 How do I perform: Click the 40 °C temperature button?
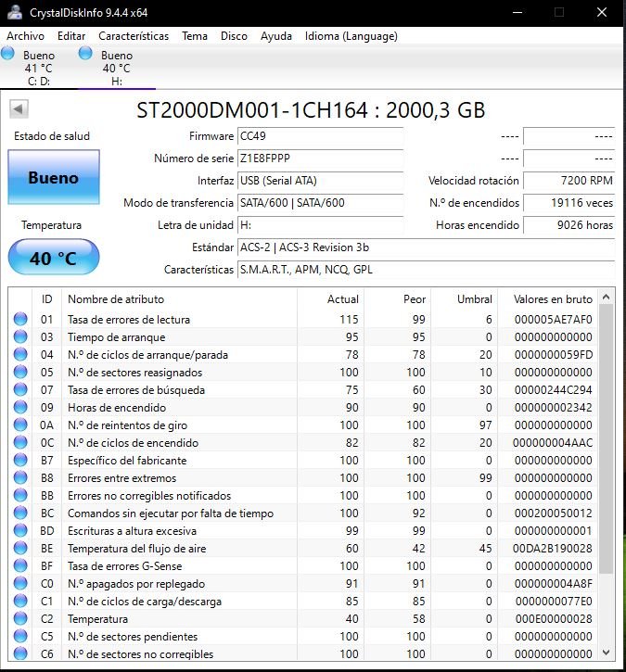[53, 259]
